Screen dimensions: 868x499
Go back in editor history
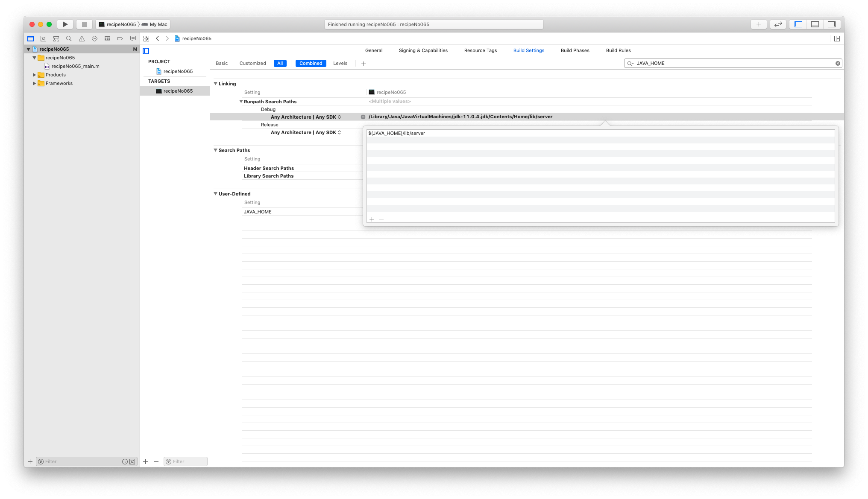pyautogui.click(x=158, y=38)
